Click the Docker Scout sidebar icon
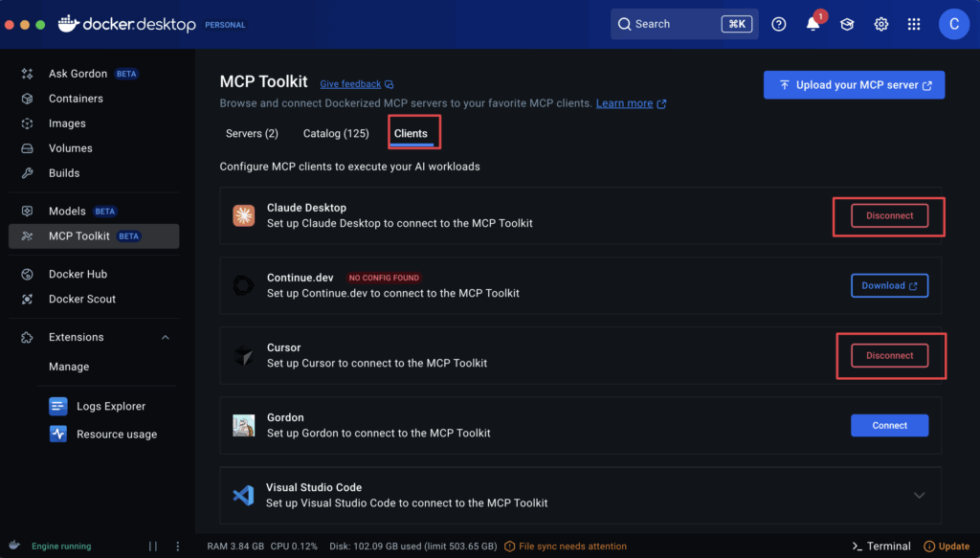The image size is (980, 558). (x=27, y=300)
